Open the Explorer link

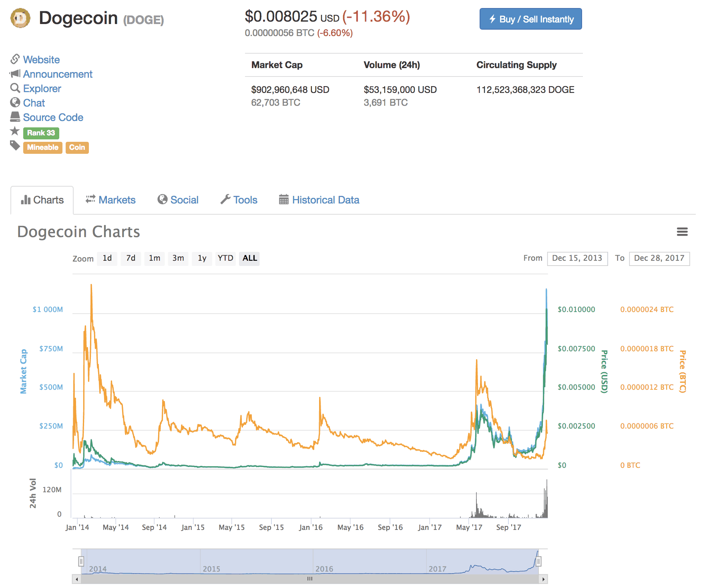pos(42,89)
